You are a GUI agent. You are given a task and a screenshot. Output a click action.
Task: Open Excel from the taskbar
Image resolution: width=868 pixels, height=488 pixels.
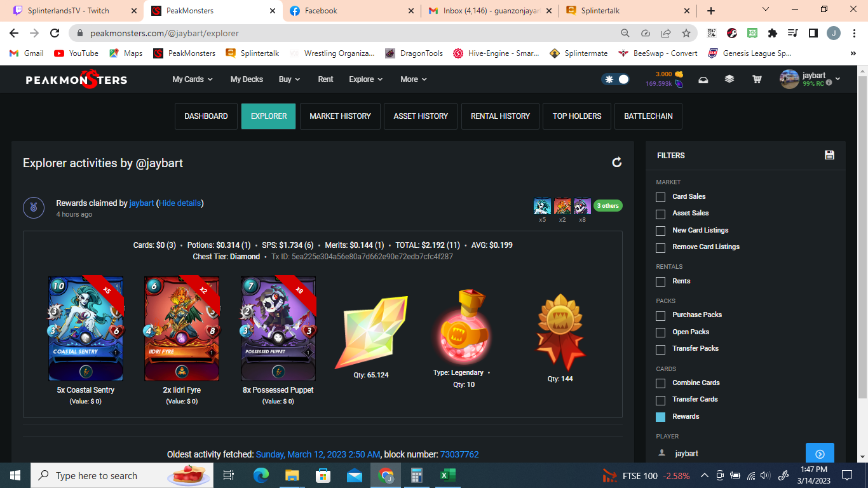(447, 475)
